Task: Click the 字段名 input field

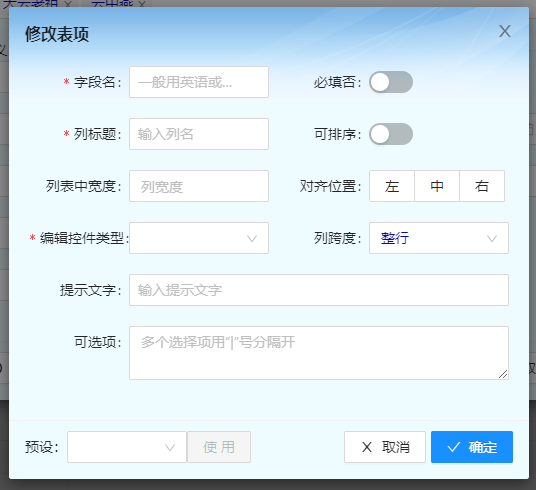Action: [x=199, y=82]
